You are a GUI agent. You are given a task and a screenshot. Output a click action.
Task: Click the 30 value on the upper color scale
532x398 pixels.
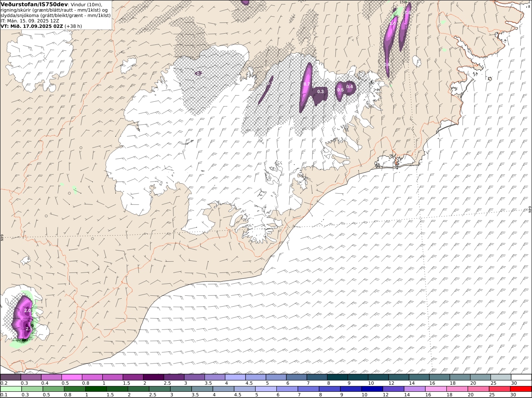click(x=514, y=383)
